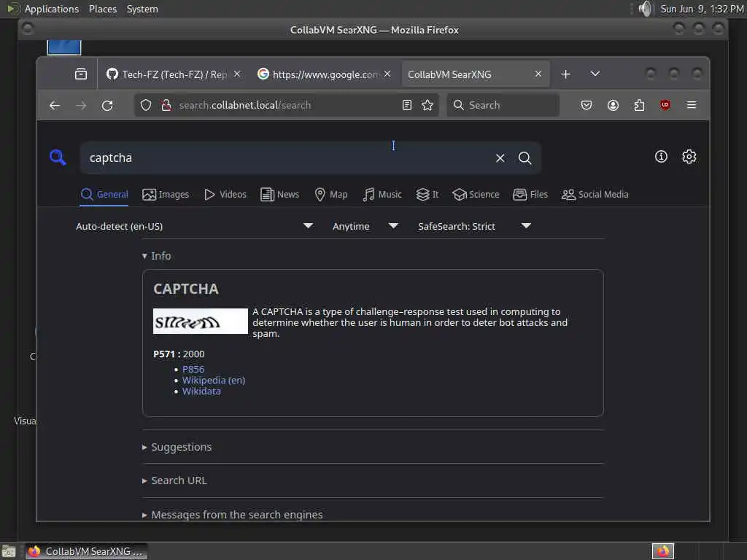Open the Firefox View icon left of tabs

click(81, 74)
